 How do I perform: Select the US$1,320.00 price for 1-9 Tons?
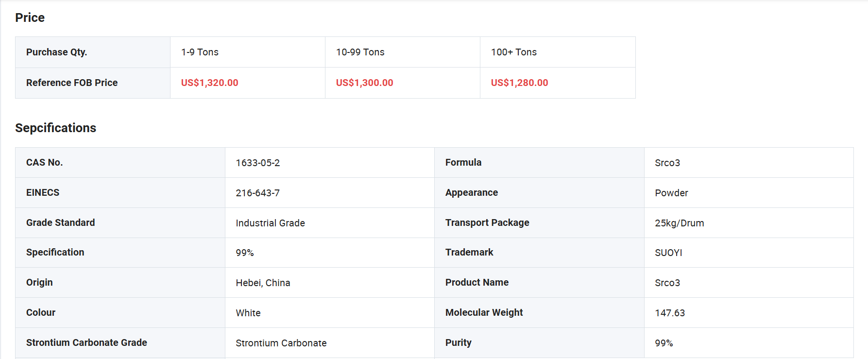click(x=209, y=83)
